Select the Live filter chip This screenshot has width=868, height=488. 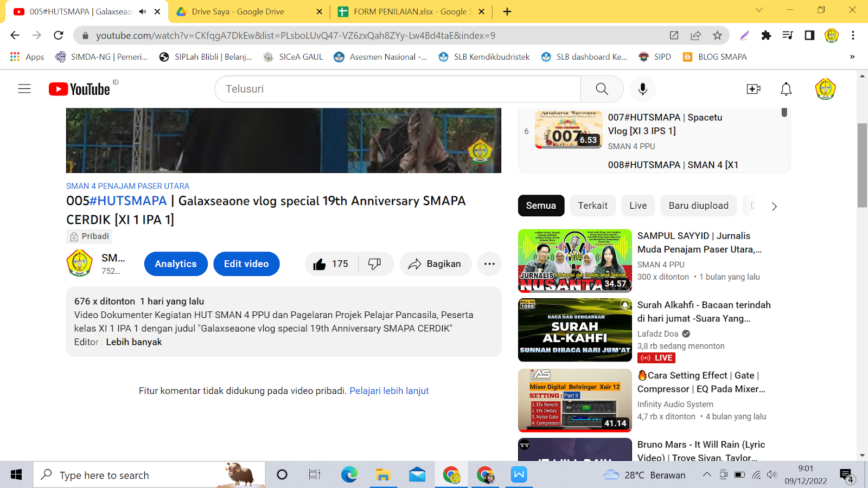[x=638, y=206]
